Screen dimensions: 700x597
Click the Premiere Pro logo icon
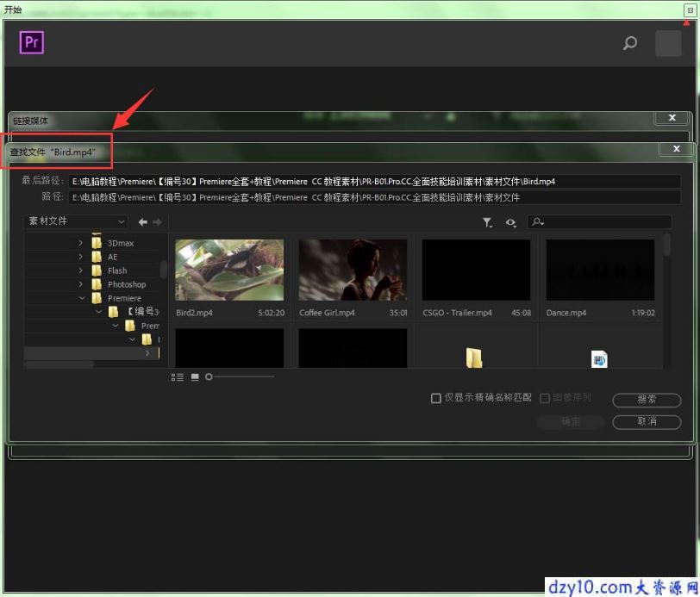point(32,42)
